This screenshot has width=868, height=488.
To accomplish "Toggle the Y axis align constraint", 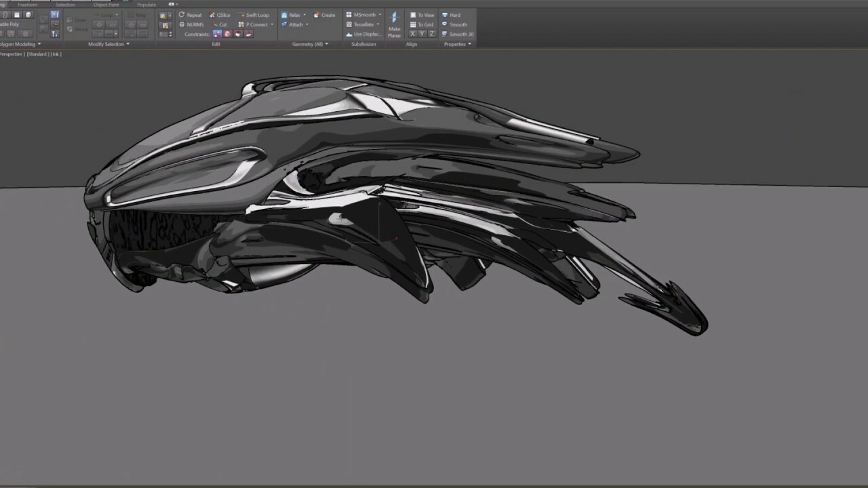I will point(422,34).
